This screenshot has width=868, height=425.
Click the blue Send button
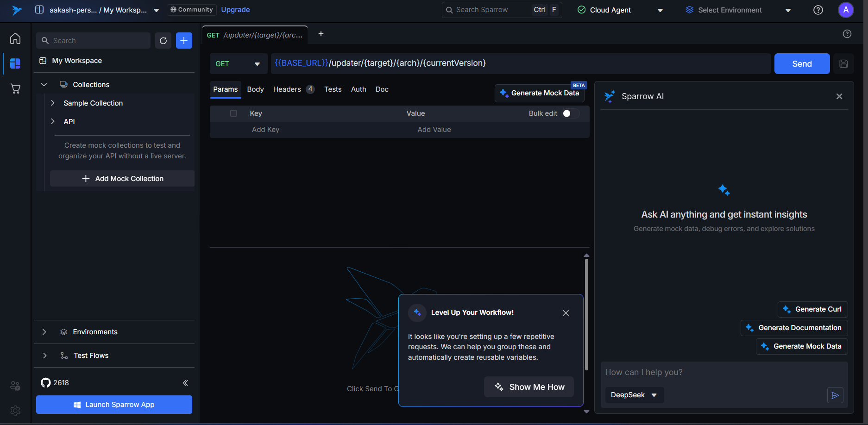click(802, 64)
